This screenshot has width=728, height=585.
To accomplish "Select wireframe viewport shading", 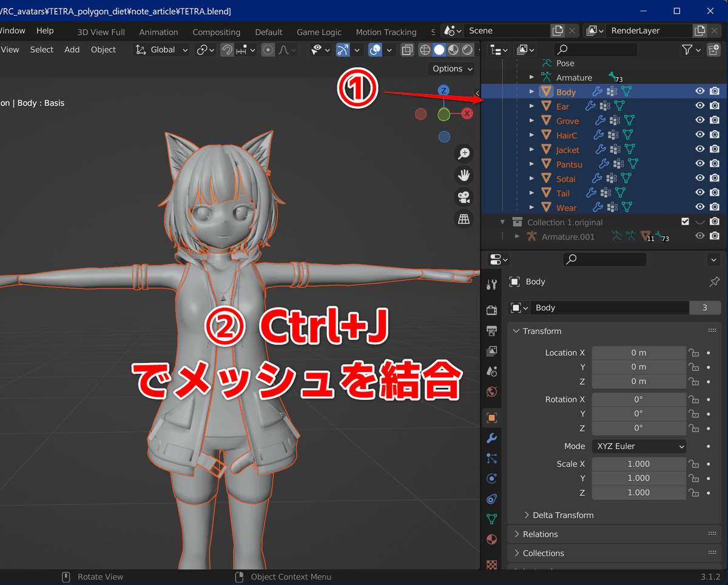I will [425, 50].
